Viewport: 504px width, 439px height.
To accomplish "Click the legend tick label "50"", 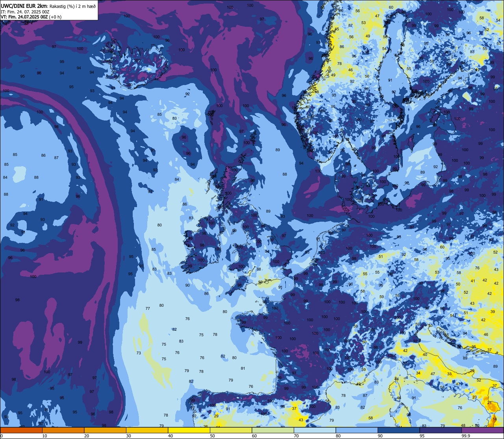I will point(212,436).
